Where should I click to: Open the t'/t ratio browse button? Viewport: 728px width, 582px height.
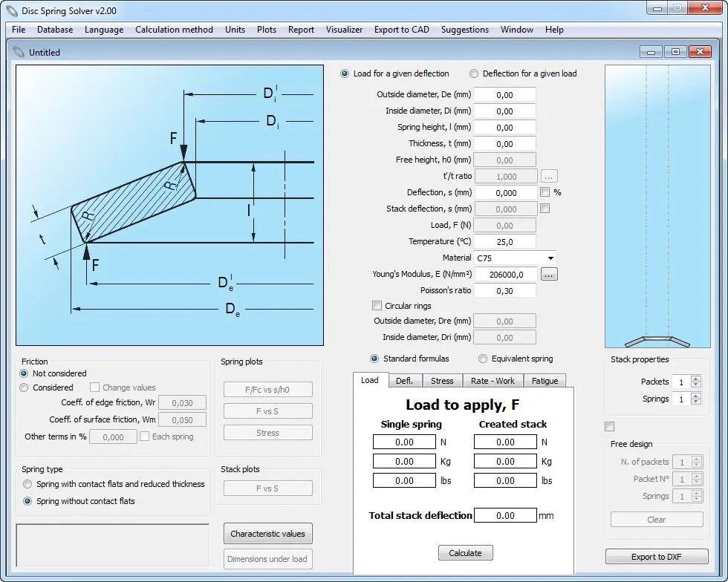pyautogui.click(x=549, y=177)
